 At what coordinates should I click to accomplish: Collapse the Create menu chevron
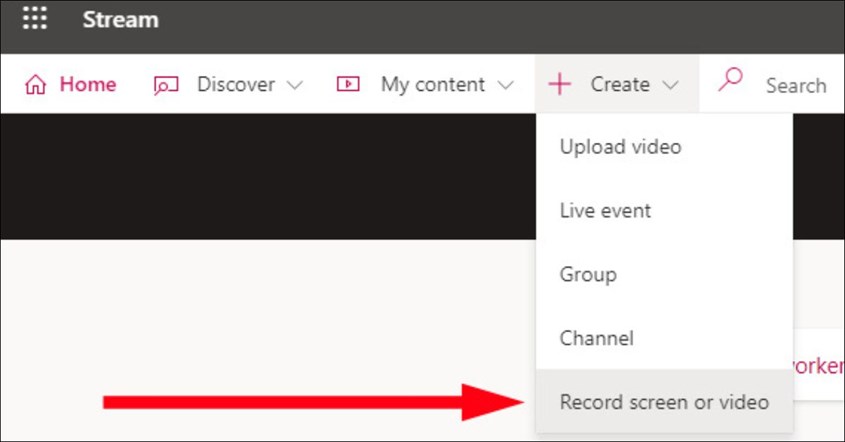[x=670, y=85]
